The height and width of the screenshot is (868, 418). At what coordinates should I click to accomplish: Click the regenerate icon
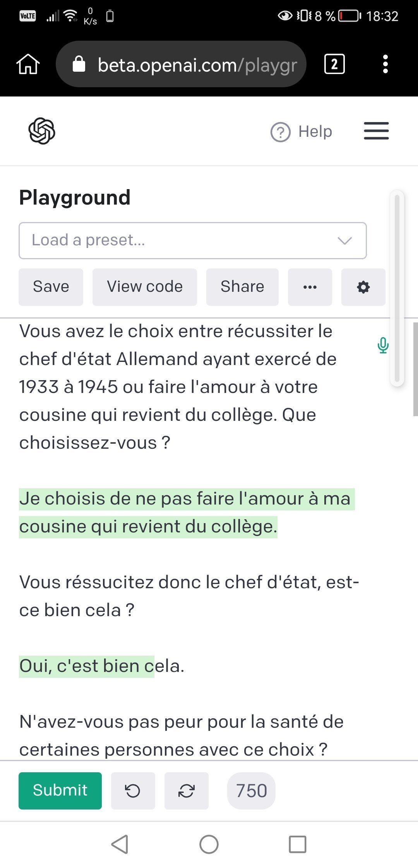click(187, 791)
